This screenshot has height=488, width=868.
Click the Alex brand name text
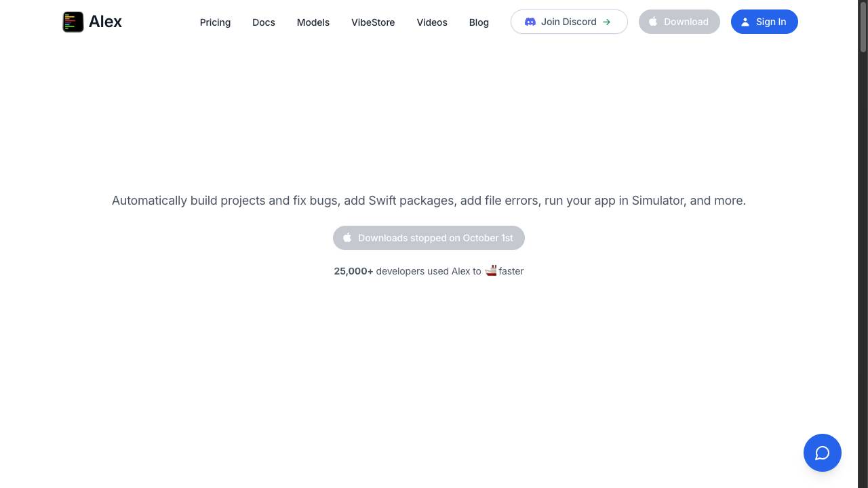[105, 22]
